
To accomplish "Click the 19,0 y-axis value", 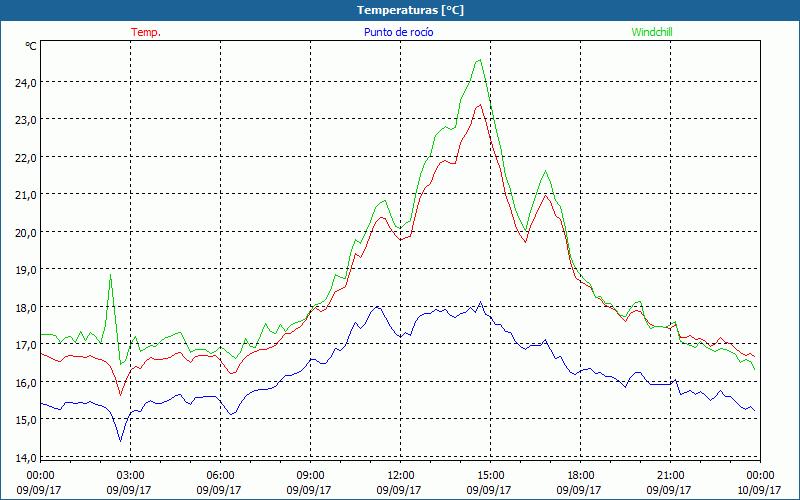I will (26, 270).
